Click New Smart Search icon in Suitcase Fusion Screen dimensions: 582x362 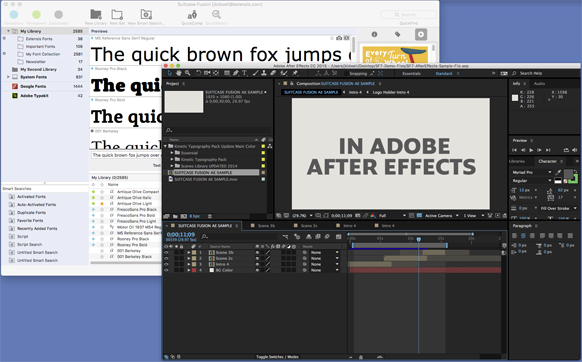[146, 14]
